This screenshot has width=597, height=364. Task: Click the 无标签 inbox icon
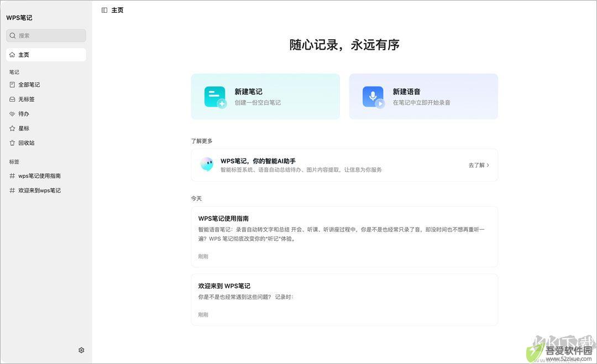(12, 99)
